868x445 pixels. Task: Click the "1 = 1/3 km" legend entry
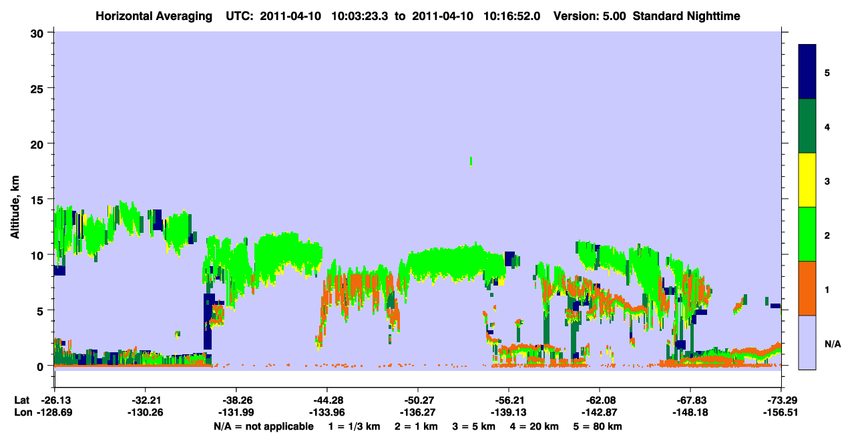click(x=355, y=426)
